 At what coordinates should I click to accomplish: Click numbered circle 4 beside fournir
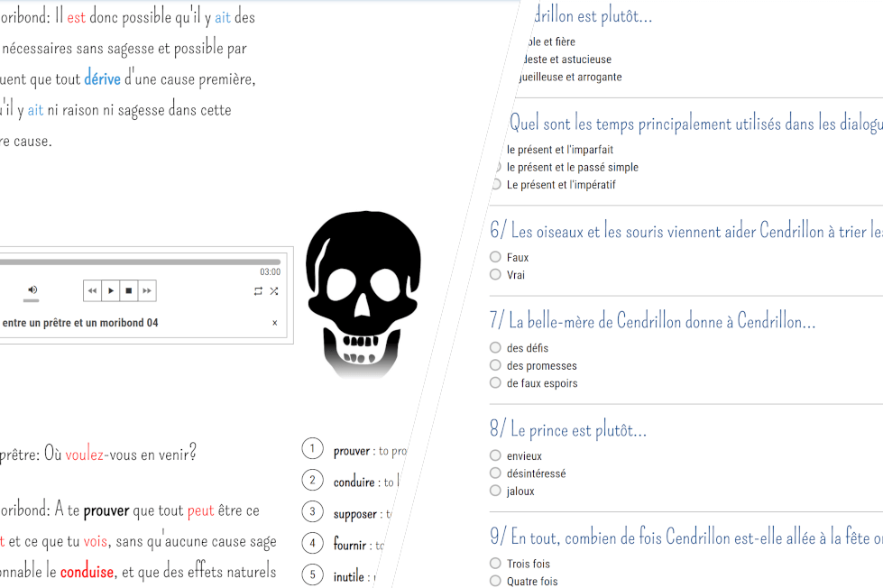point(313,543)
